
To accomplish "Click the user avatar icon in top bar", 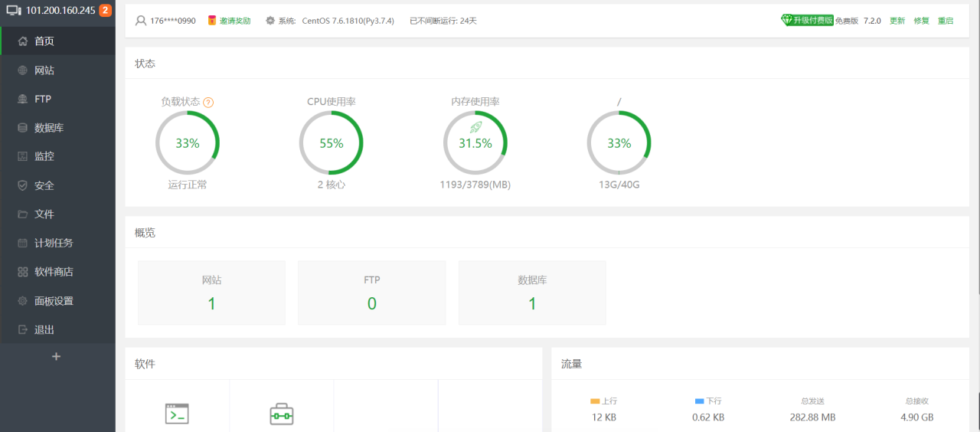I will click(x=140, y=21).
